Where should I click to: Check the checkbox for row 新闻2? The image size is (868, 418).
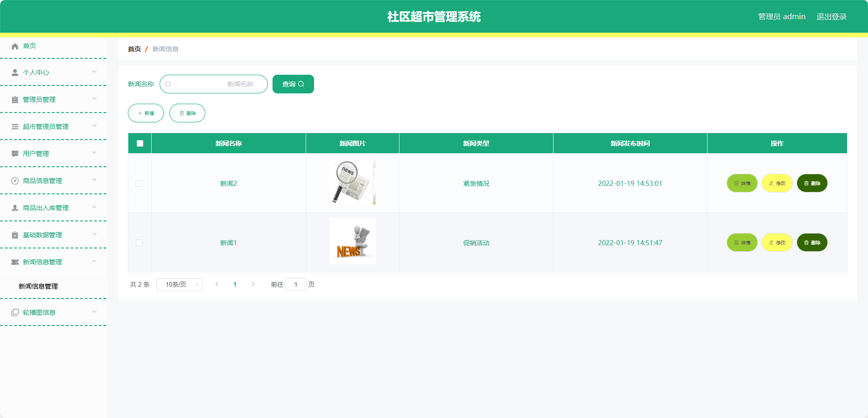[139, 184]
